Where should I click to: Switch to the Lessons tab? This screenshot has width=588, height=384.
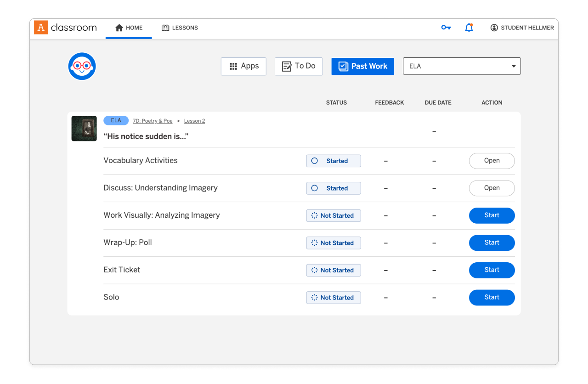(x=180, y=28)
